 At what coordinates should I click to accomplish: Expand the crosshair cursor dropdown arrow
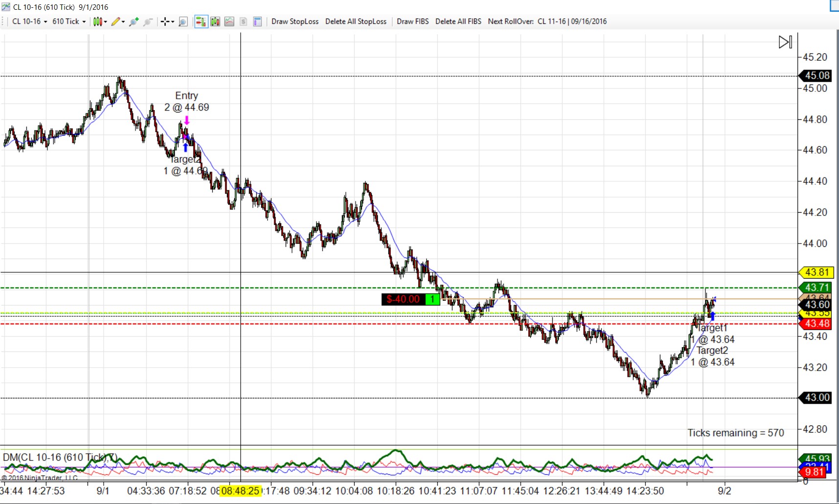coord(173,22)
